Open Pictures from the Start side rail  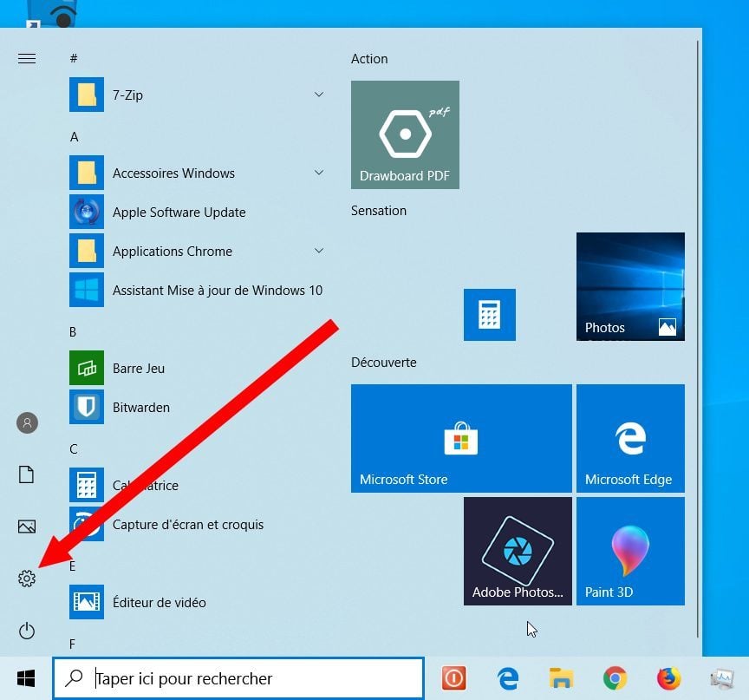click(x=27, y=527)
